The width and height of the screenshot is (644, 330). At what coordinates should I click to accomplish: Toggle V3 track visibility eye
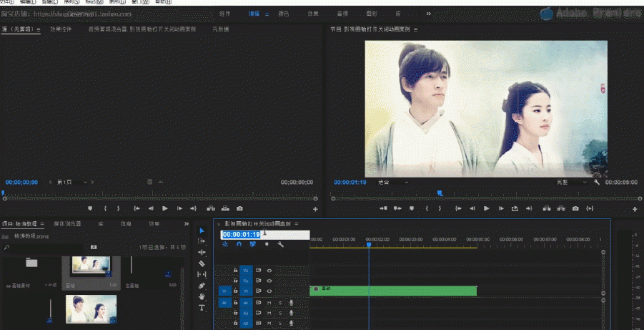coord(269,271)
